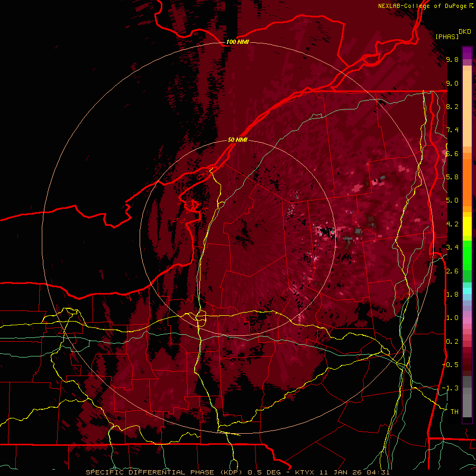Viewport: 476px width, 476px height.
Task: Click the 1.0 value on the legend
Action: click(x=452, y=318)
